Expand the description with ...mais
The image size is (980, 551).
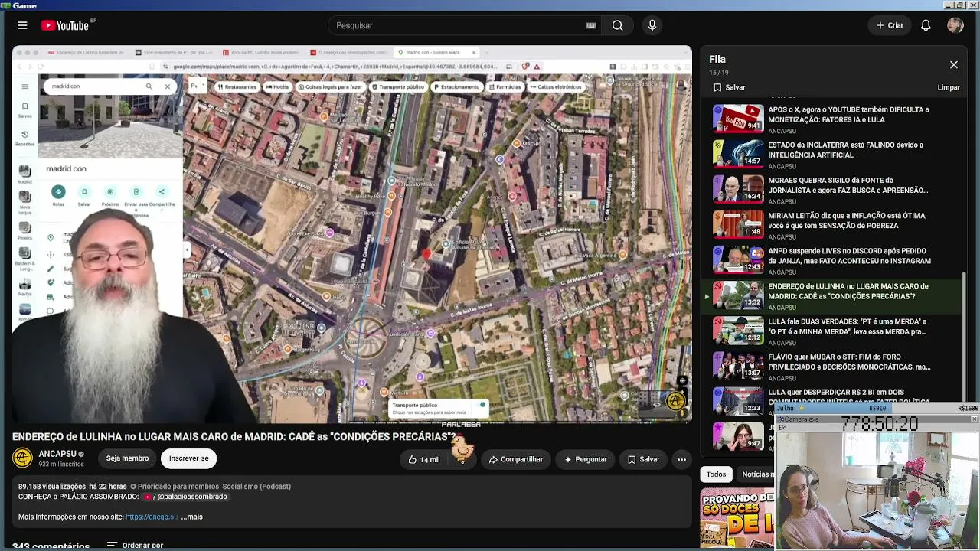[x=192, y=517]
